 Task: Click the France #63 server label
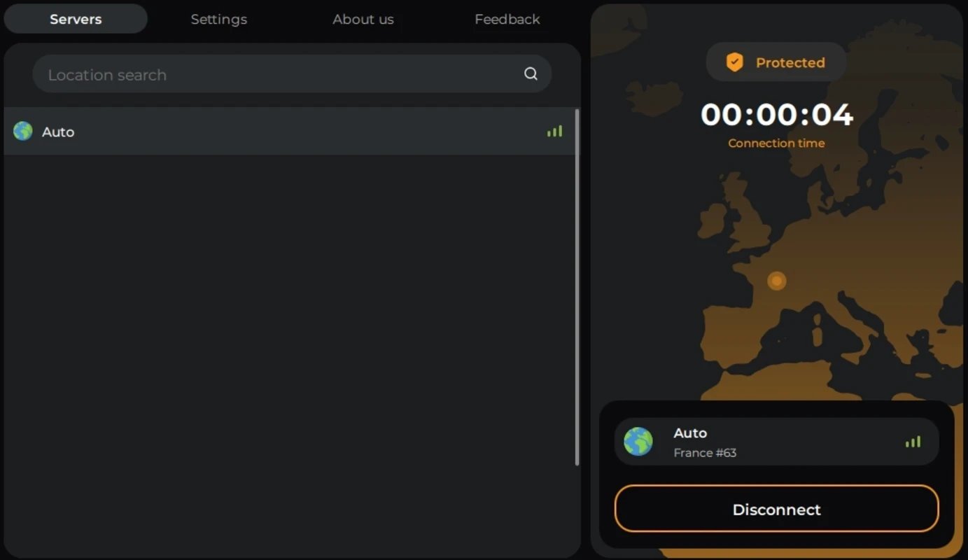pos(705,453)
